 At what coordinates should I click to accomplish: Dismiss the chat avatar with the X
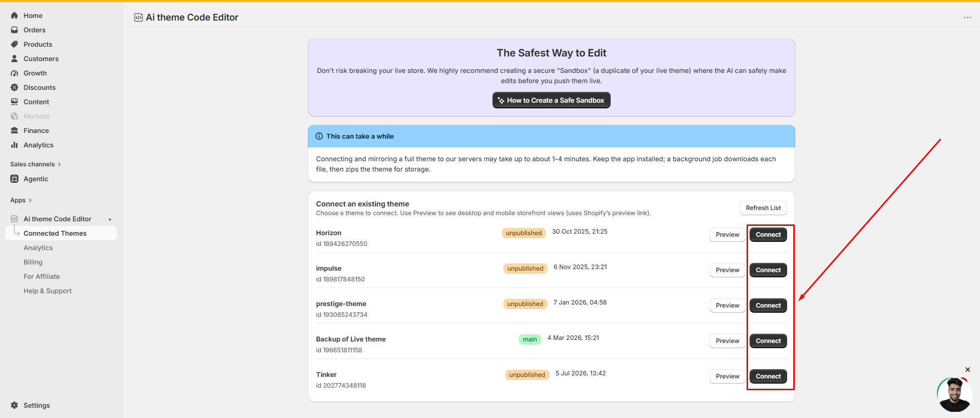pyautogui.click(x=968, y=370)
